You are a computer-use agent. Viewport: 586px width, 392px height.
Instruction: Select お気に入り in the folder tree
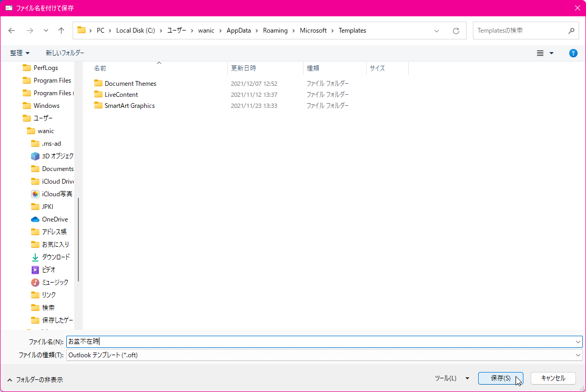click(55, 244)
